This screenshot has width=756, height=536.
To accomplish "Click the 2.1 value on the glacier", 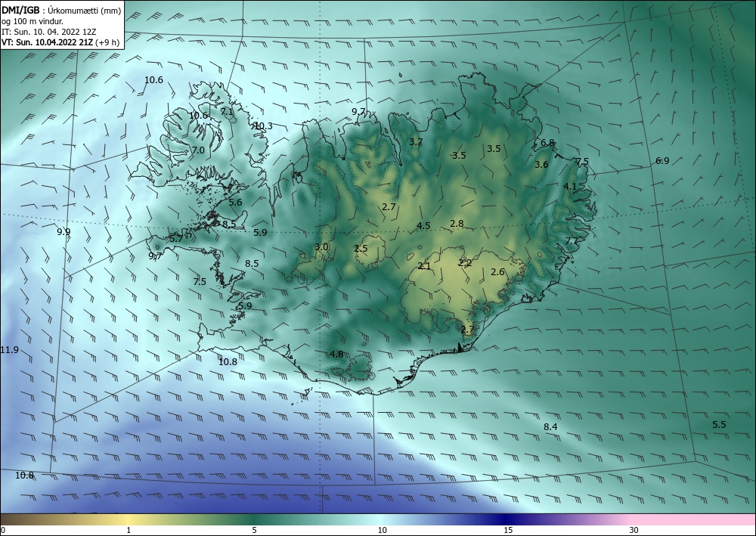I will coord(424,265).
